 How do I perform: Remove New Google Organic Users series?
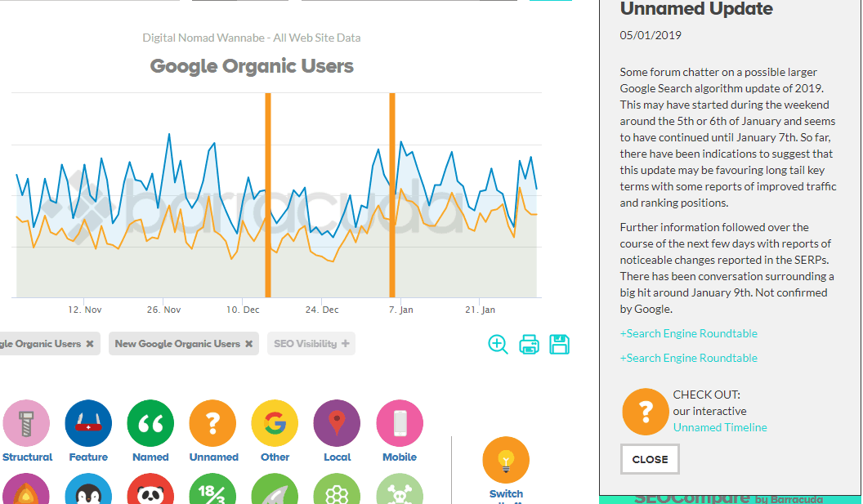[x=248, y=344]
